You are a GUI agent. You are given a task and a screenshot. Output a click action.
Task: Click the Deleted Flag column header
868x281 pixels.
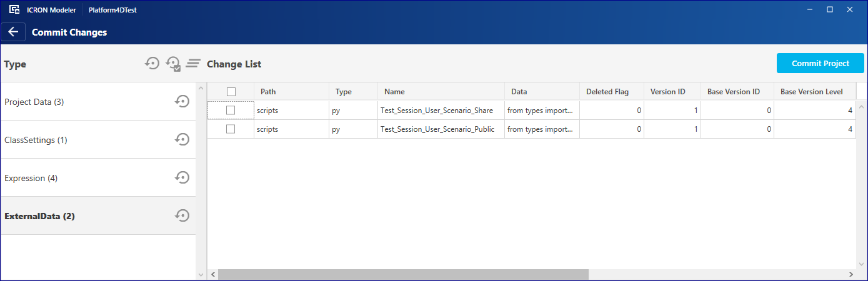click(x=612, y=91)
